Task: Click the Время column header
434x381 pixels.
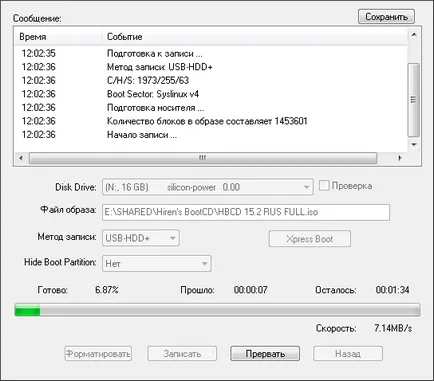Action: click(x=58, y=37)
